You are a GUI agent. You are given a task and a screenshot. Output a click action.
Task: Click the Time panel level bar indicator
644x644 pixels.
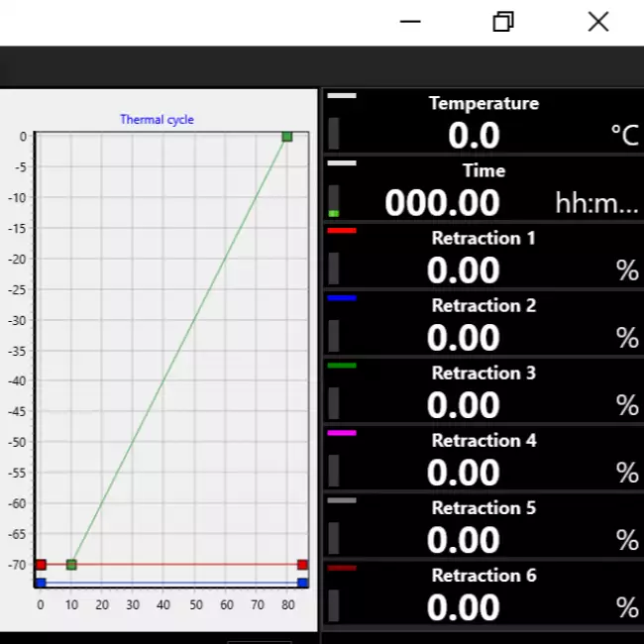[334, 201]
